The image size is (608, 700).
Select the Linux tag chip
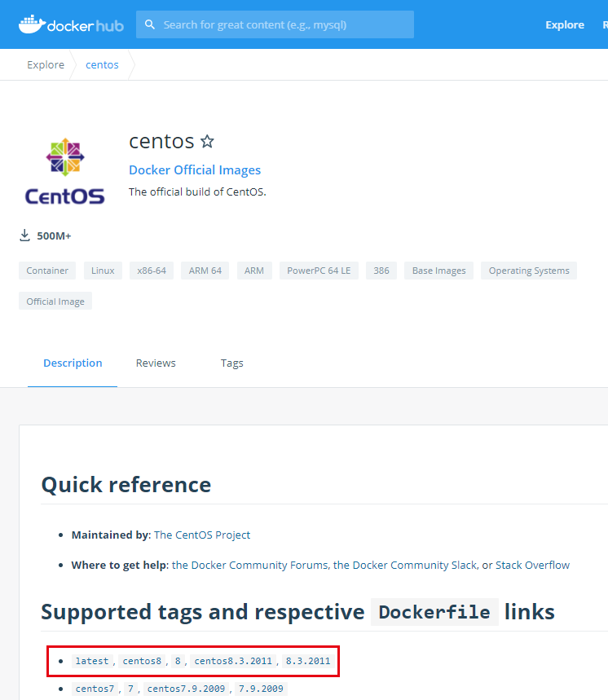point(104,271)
